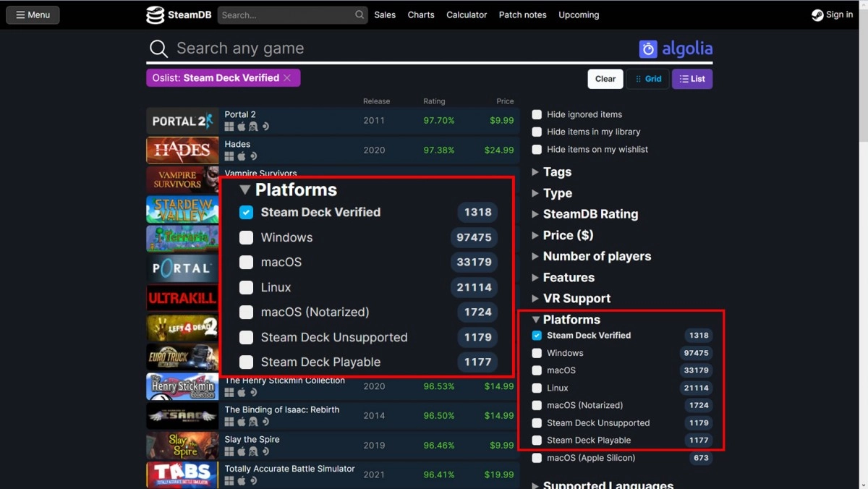868x489 pixels.
Task: Check Steam Deck Playable in the right sidebar list
Action: point(537,440)
